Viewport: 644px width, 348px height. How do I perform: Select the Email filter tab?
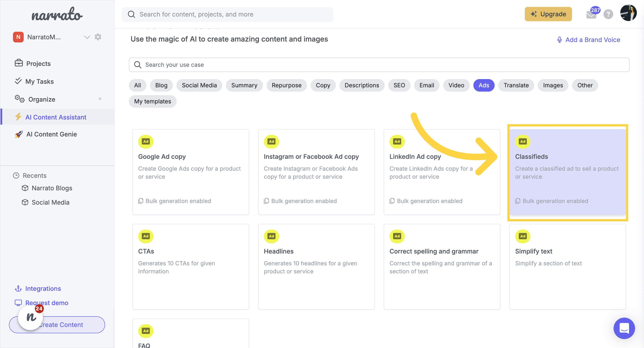[x=426, y=85]
